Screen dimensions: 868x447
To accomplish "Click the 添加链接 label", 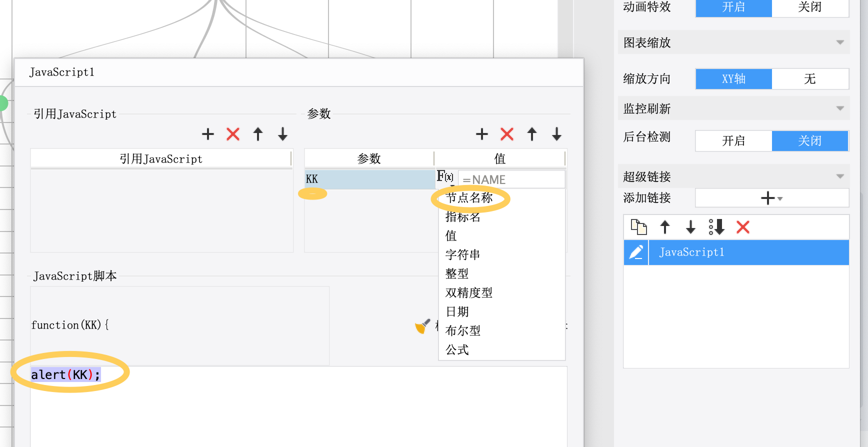I will [647, 198].
